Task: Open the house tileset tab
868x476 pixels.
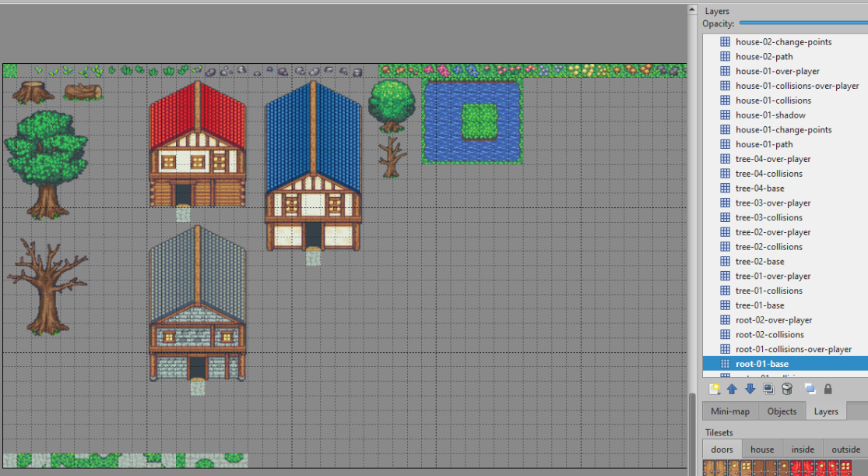Action: [x=762, y=450]
